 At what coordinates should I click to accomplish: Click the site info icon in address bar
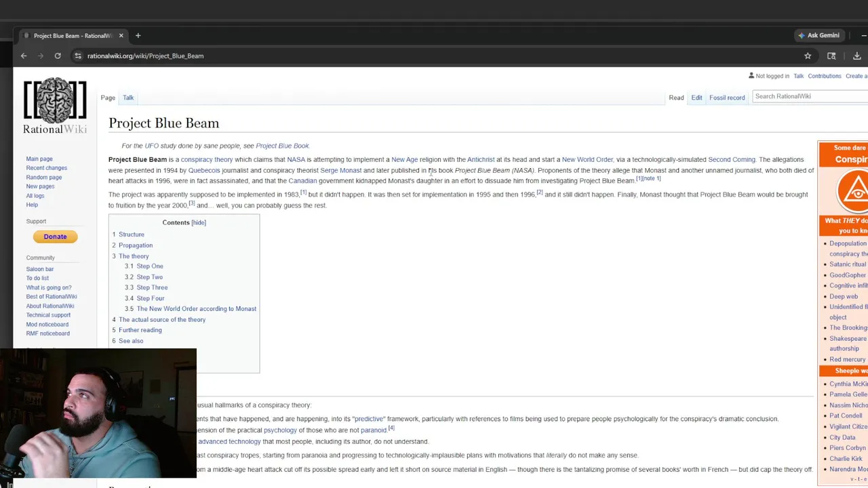click(x=78, y=56)
